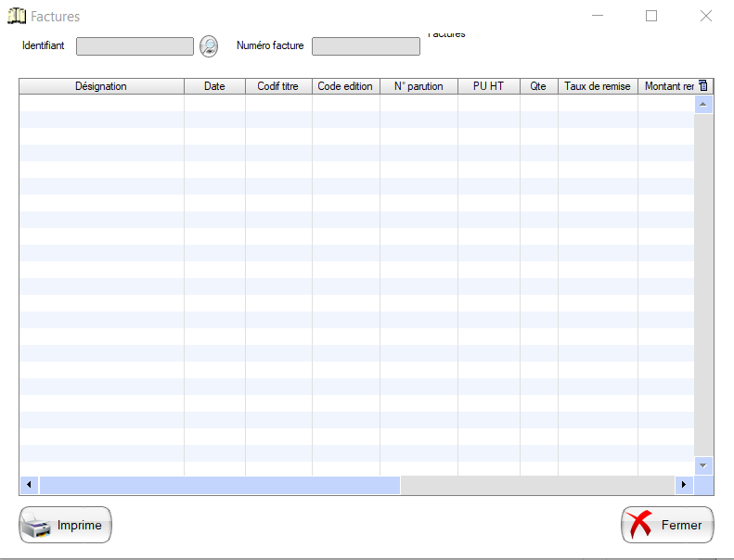Click into the Numéro facture field
The height and width of the screenshot is (560, 734).
[366, 46]
